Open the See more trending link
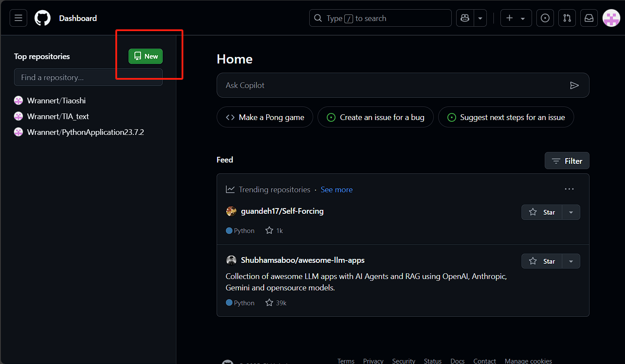 tap(336, 189)
